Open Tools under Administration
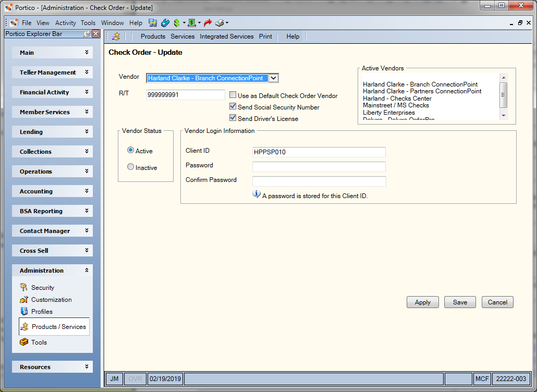 coord(33,342)
